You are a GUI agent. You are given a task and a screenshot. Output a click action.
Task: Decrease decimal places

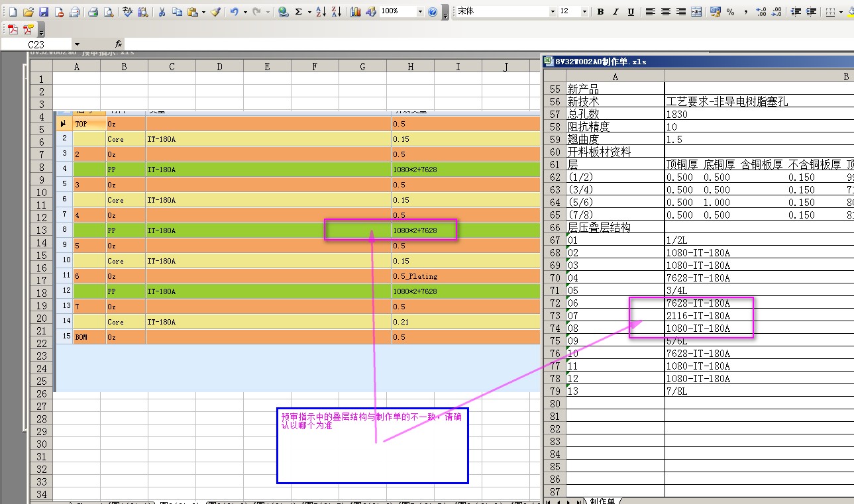[776, 12]
